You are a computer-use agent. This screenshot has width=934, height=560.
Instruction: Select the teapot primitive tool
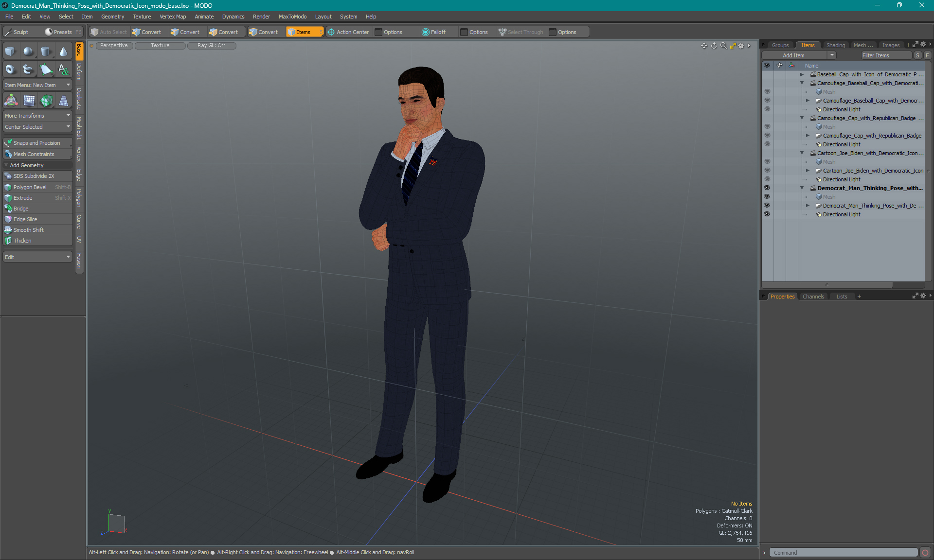point(28,70)
